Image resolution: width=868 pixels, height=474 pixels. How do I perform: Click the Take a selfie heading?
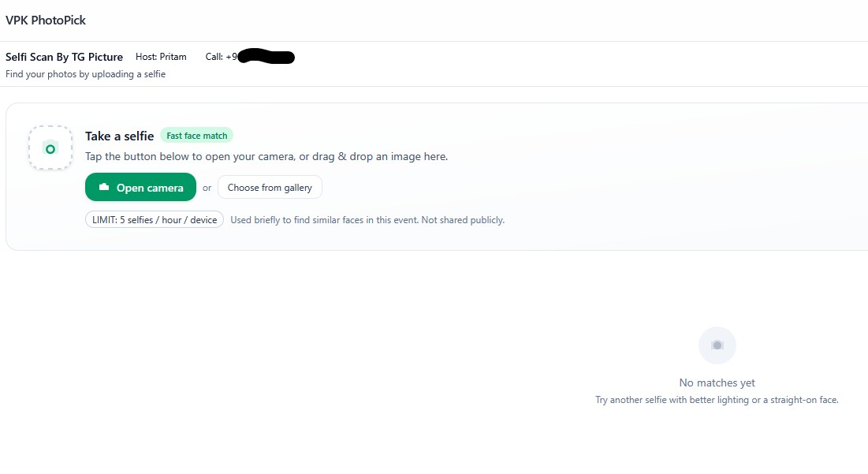(x=120, y=136)
